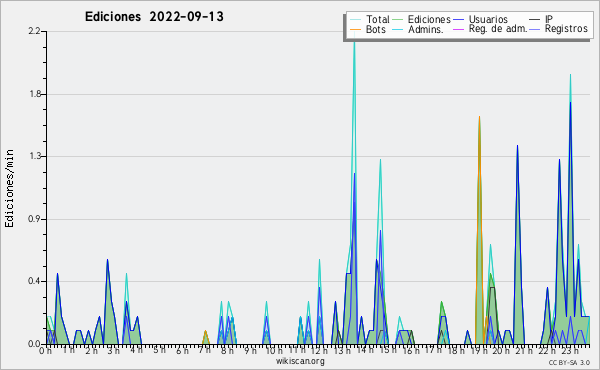Screen dimensions: 600x370
Task: Select the 'Bots' legend label
Action: pyautogui.click(x=376, y=29)
